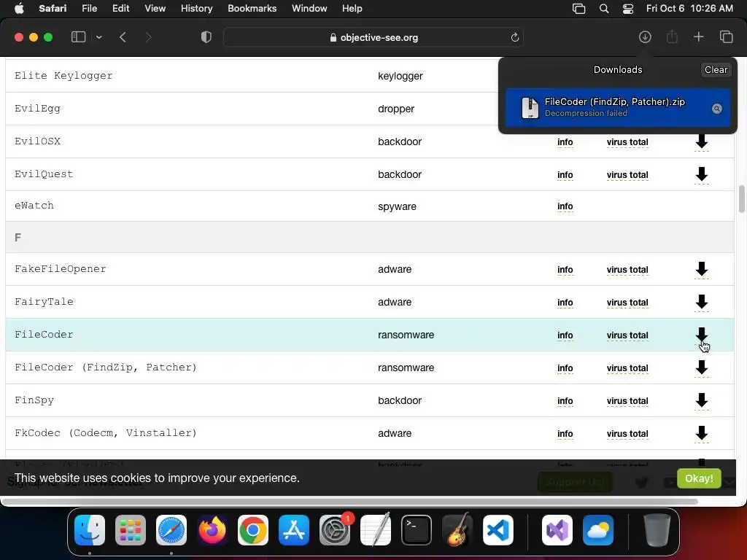Open Launchpad from the Dock

(131, 530)
